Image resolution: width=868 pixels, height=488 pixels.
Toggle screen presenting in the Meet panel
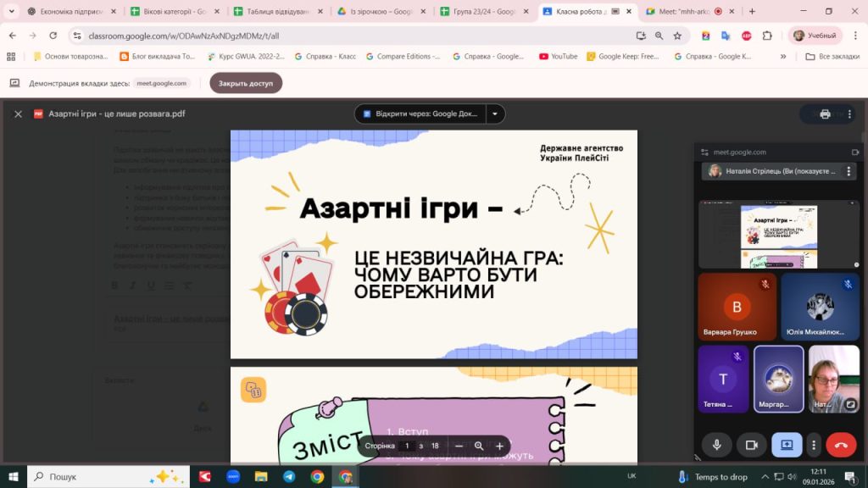coord(786,444)
